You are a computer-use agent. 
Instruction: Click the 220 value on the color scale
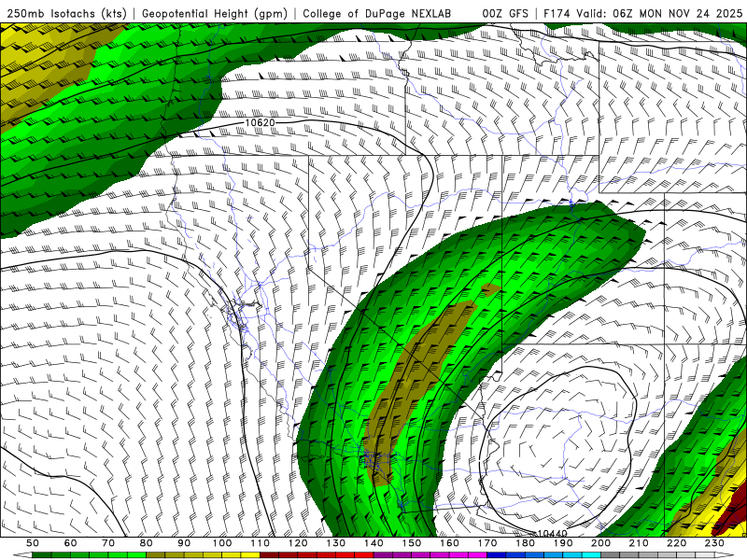point(677,543)
